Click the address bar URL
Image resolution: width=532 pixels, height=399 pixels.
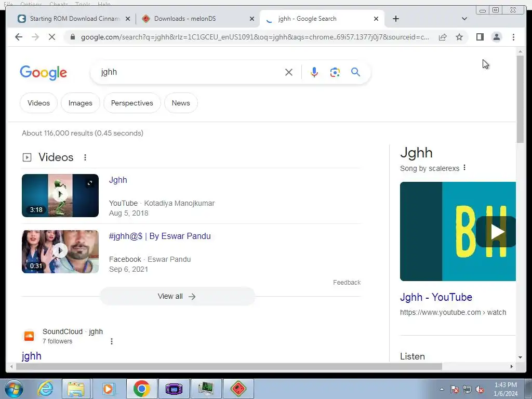point(255,37)
